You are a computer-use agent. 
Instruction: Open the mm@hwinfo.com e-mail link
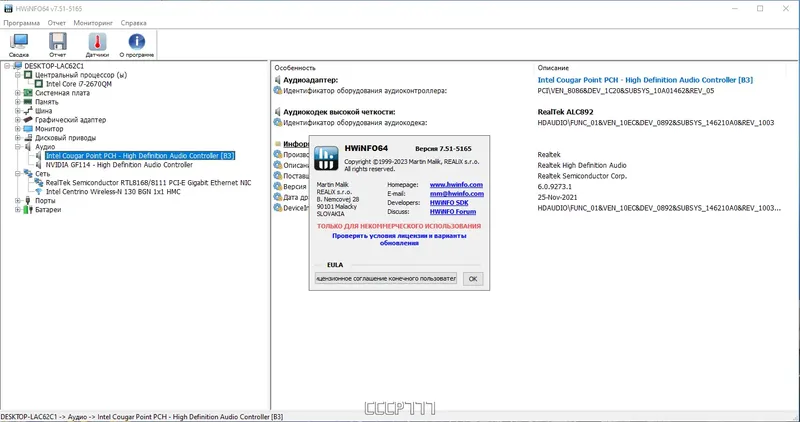click(457, 194)
